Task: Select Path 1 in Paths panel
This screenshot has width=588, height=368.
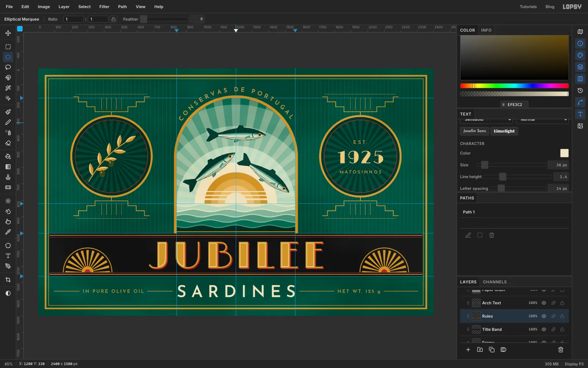Action: pyautogui.click(x=514, y=212)
